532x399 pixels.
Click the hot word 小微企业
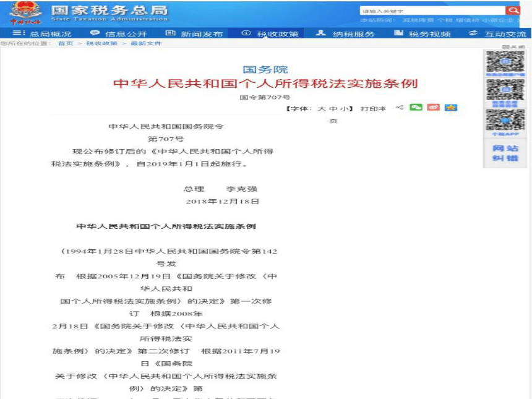coord(498,20)
